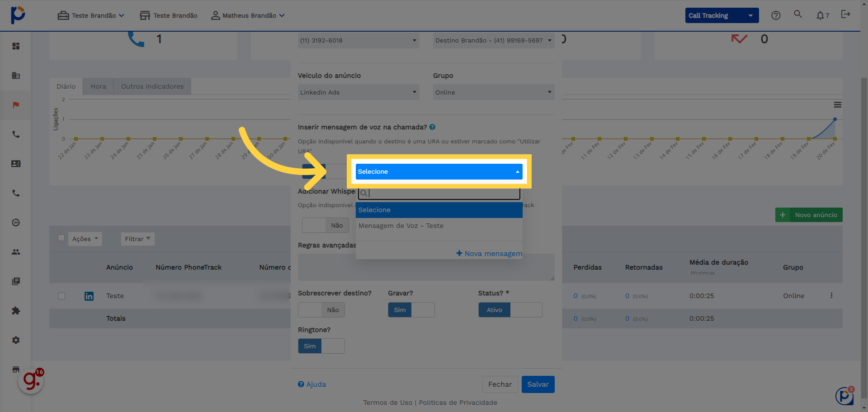Expand the Teste Brandão account dropdown
Screen dimensions: 868x412
pos(91,15)
